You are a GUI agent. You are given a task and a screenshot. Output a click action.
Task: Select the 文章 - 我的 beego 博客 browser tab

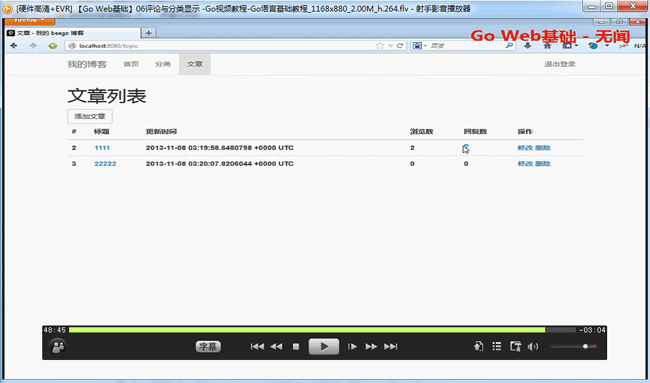pos(73,33)
